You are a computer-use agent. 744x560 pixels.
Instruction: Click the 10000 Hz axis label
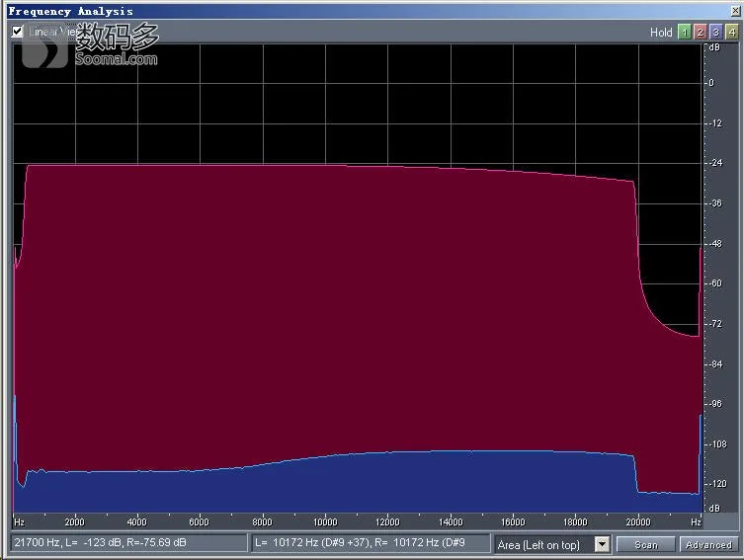325,522
